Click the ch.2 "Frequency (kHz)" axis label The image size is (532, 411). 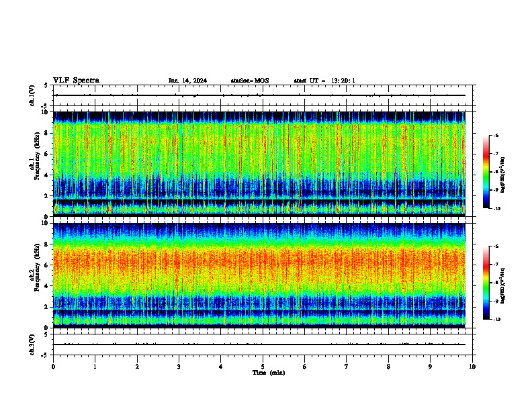(37, 267)
